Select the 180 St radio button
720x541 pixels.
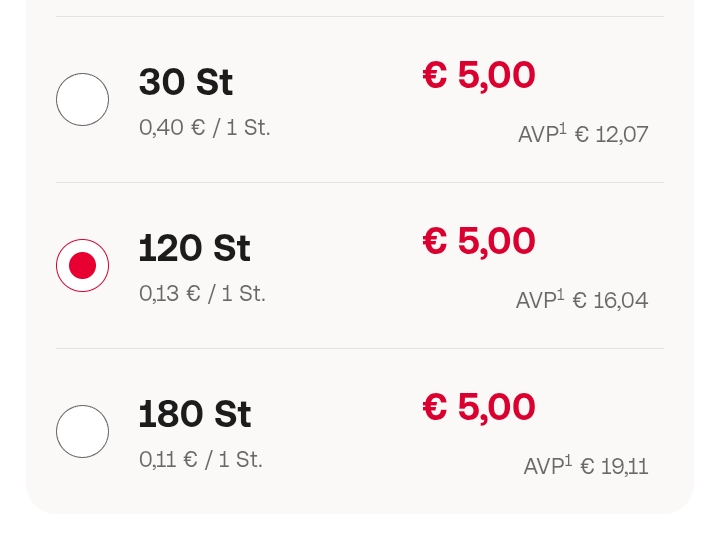82,431
